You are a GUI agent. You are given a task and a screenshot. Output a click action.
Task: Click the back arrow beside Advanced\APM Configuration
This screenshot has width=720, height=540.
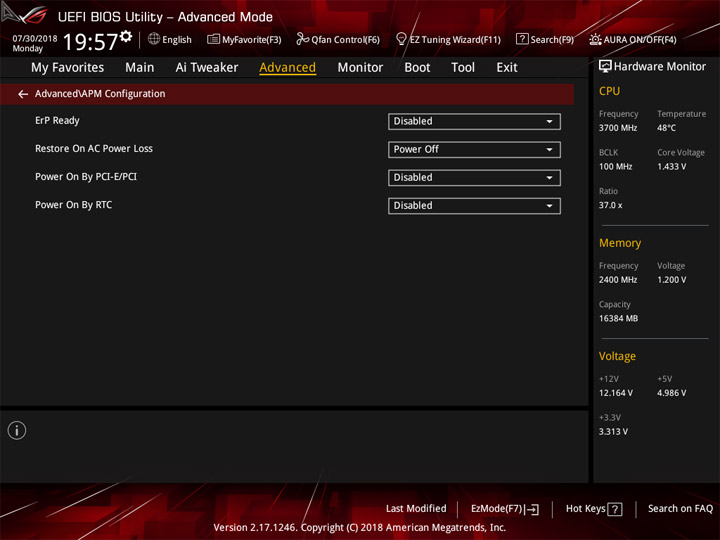click(x=23, y=94)
